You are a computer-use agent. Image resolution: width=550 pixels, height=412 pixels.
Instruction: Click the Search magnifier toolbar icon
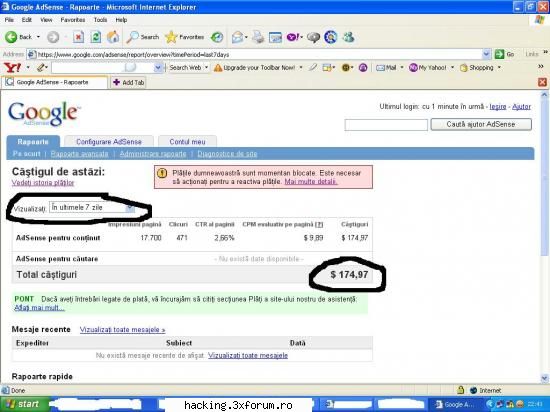pyautogui.click(x=132, y=37)
